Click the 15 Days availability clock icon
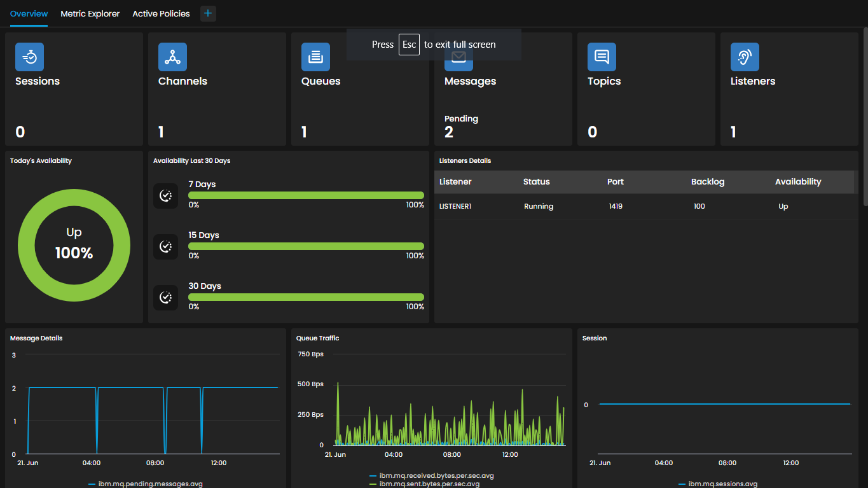Screen dimensions: 868x488 (x=165, y=247)
